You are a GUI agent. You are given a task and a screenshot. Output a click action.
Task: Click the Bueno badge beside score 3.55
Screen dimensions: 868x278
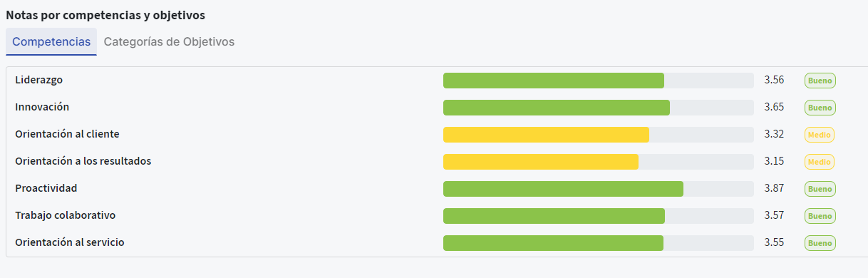point(820,243)
